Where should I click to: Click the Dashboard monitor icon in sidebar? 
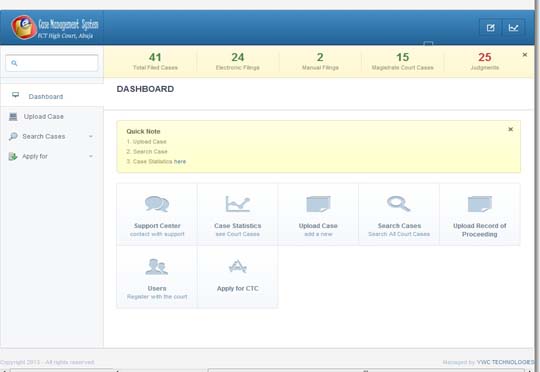pyautogui.click(x=15, y=95)
